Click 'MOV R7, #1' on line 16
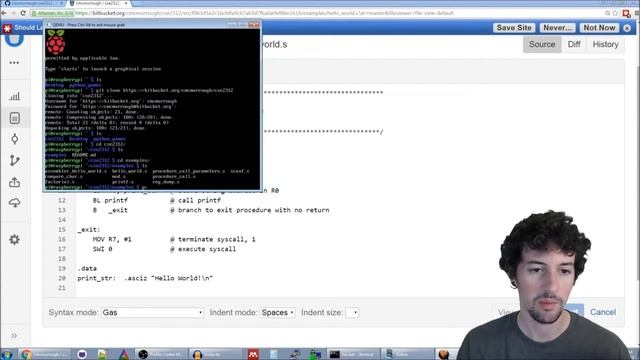This screenshot has height=360, width=640. point(112,239)
